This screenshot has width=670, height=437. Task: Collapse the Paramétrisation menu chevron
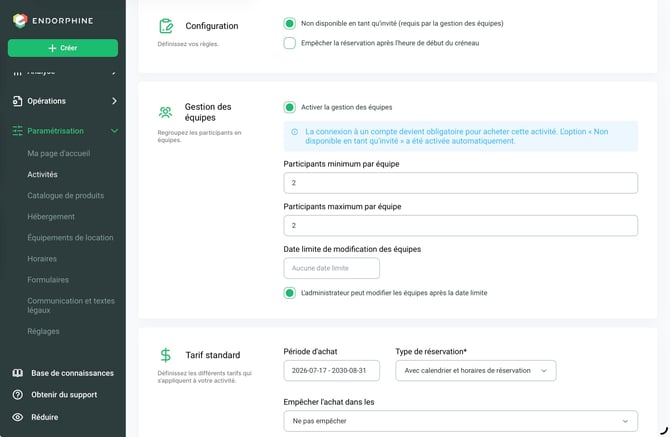click(114, 131)
